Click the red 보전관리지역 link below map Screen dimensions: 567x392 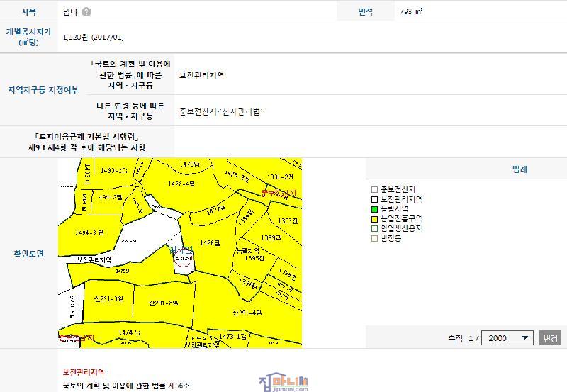click(x=84, y=372)
